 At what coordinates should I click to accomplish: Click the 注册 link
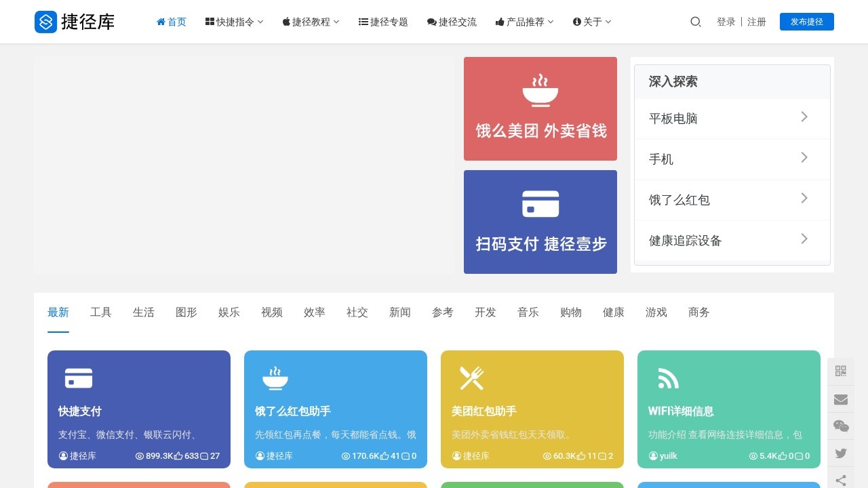757,22
